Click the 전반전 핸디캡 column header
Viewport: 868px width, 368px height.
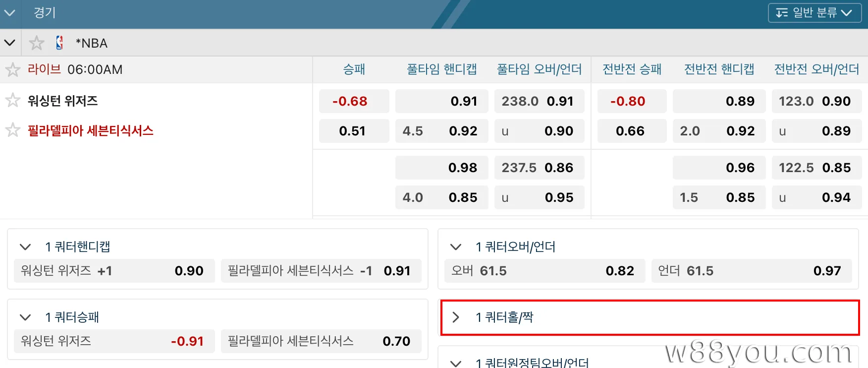[x=719, y=69]
